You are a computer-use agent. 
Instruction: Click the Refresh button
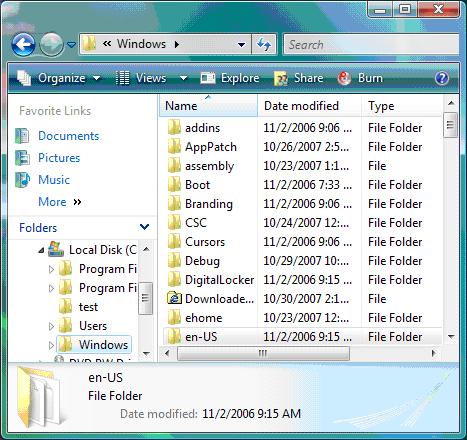[264, 44]
